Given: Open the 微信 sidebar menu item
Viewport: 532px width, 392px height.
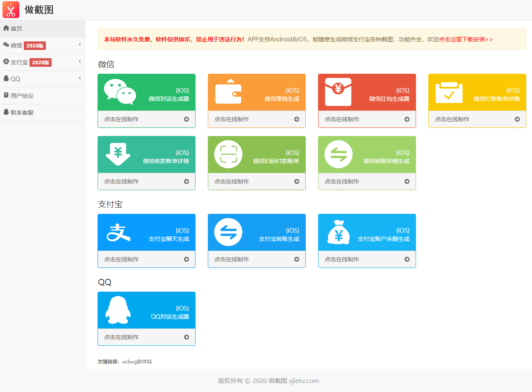Looking at the screenshot, I should (x=43, y=45).
